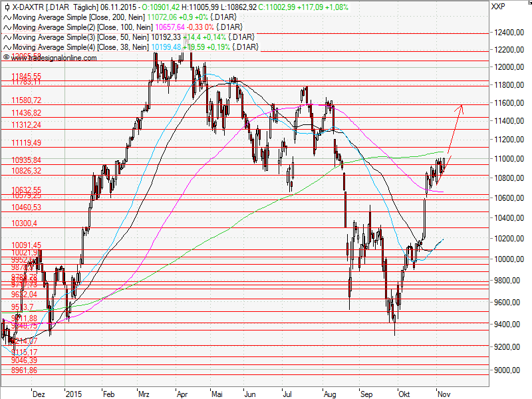Select the Nov label on the date axis
This screenshot has width=532, height=399.
(443, 394)
